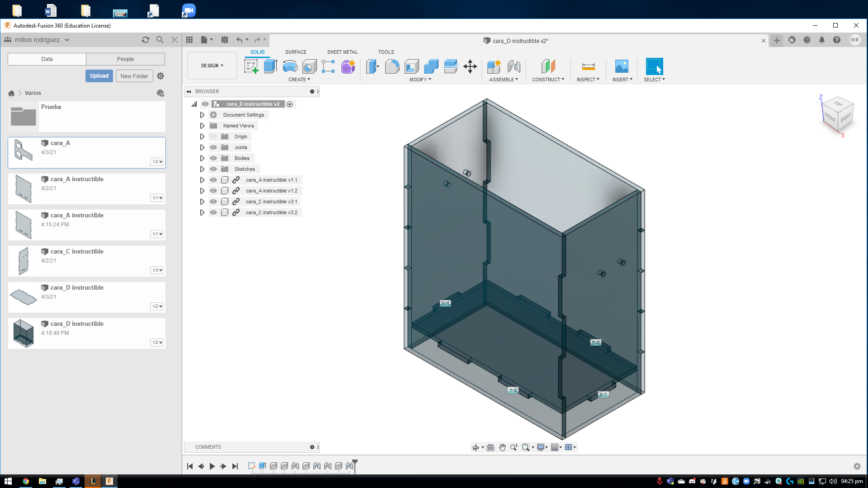Open the MODIFY dropdown menu

[x=420, y=80]
